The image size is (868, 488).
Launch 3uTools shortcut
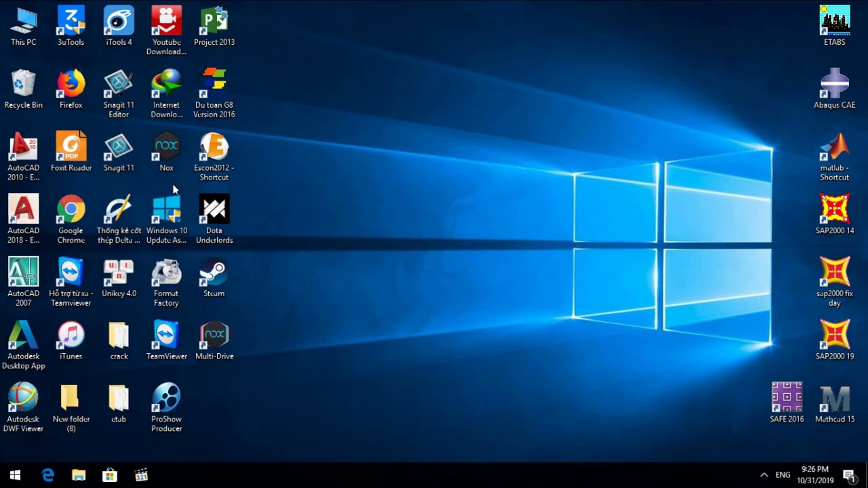pyautogui.click(x=71, y=26)
